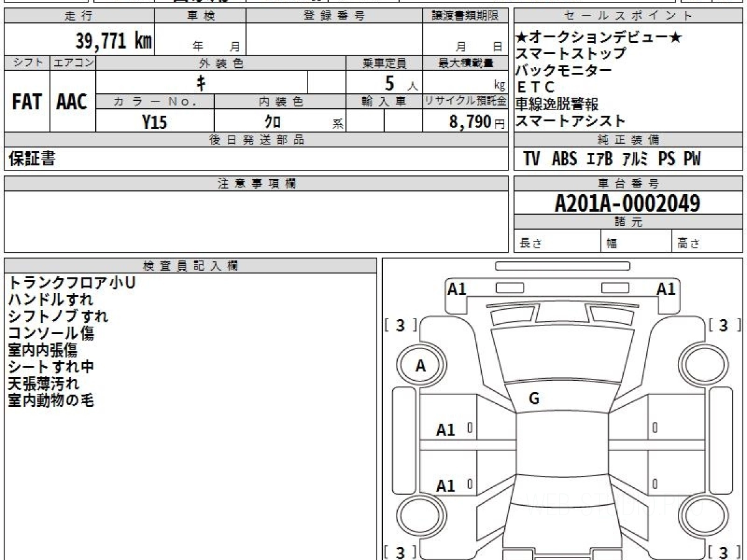This screenshot has height=560, width=747.
Task: Click the wheel circle marked A
Action: coord(420,366)
